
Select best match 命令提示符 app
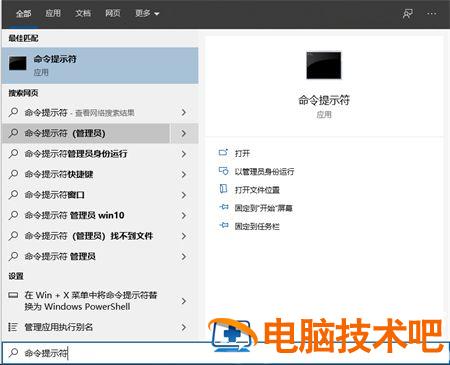(100, 65)
